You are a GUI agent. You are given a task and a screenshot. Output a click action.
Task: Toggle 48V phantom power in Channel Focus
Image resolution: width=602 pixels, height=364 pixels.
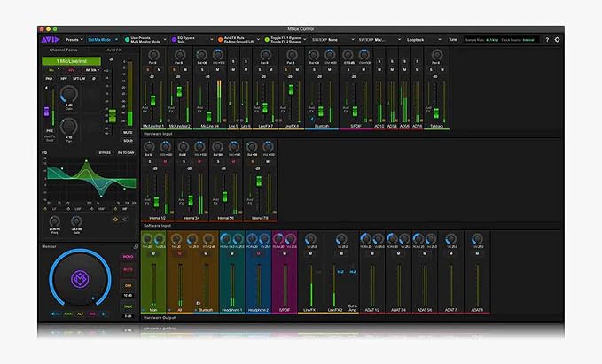pos(72,70)
